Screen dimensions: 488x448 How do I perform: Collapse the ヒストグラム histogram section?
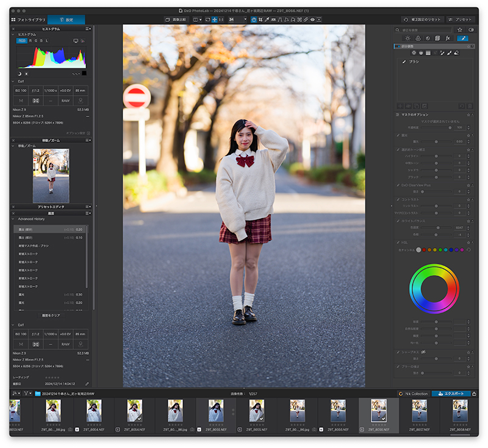point(13,35)
